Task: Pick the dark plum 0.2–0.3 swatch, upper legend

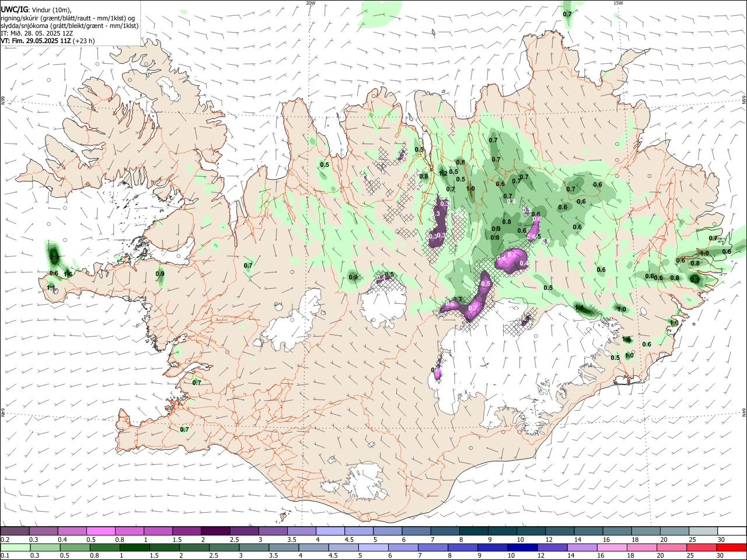Action: pos(15,531)
